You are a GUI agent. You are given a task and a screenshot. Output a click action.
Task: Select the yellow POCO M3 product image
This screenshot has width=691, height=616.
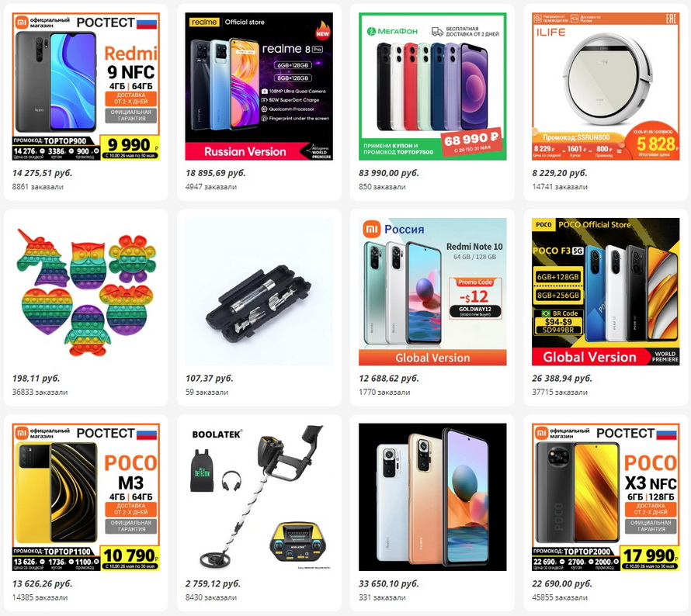86,497
